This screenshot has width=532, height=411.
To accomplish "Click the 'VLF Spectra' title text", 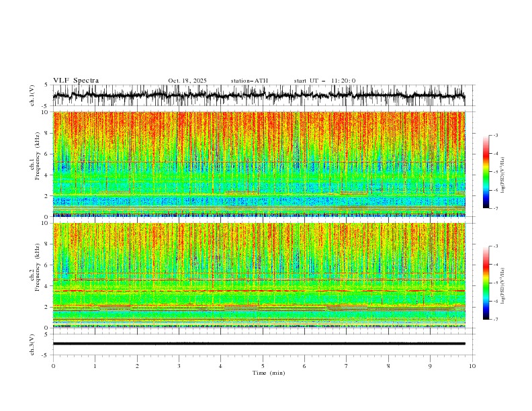I will [76, 81].
